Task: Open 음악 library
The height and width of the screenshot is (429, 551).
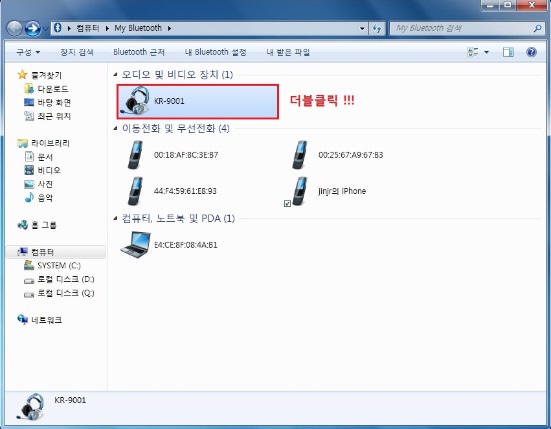Action: 39,198
